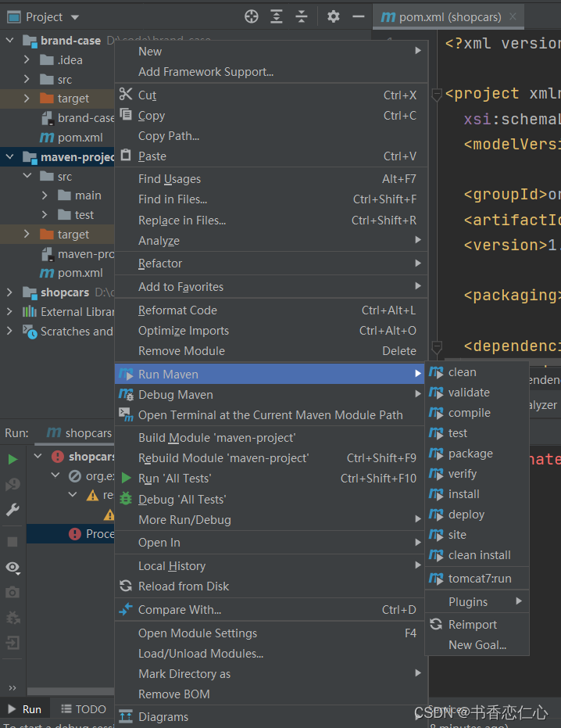Click the locate/select opened file crosshair icon
This screenshot has width=561, height=728.
click(252, 16)
